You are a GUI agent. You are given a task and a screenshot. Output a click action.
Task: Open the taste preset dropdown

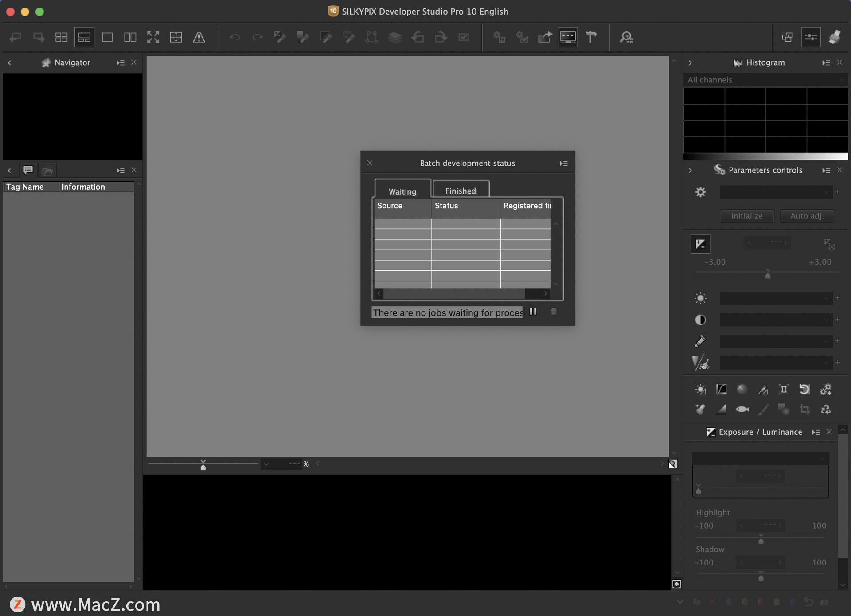776,192
